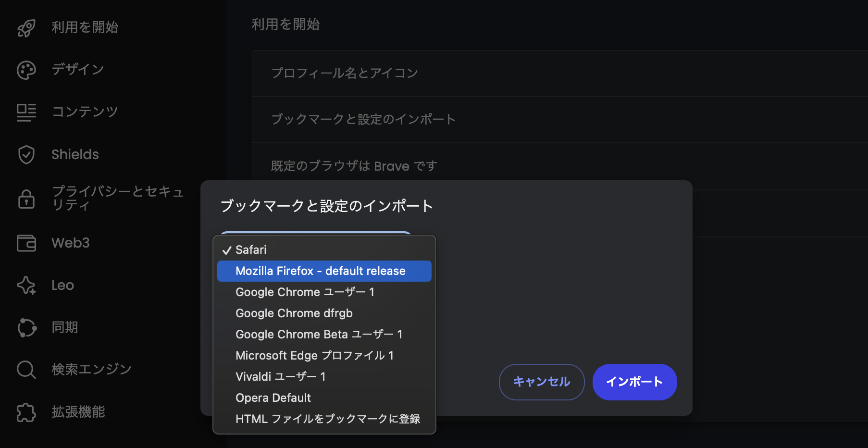Go to コンテンツ settings
868x448 pixels.
coord(85,112)
